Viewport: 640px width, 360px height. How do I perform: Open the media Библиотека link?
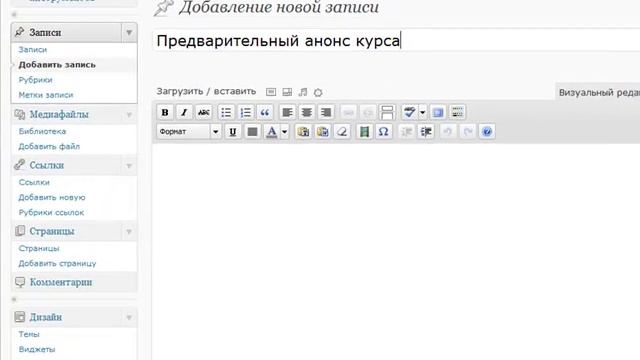42,131
